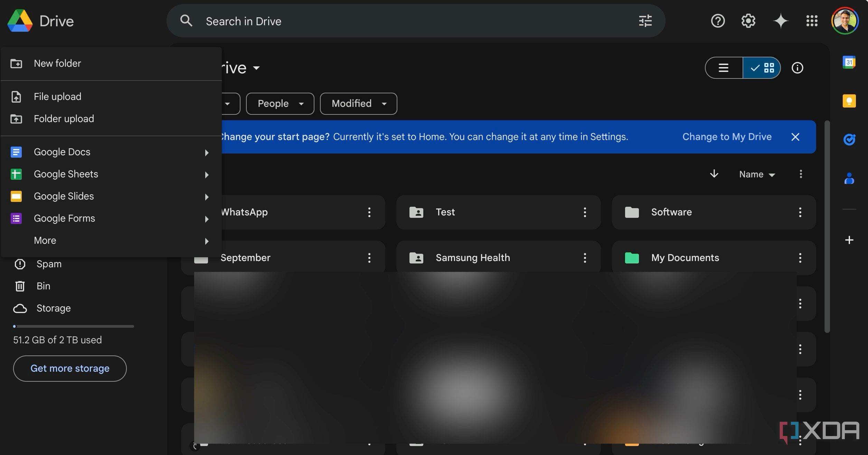868x455 pixels.
Task: Click the Google Drive logo icon
Action: tap(19, 20)
